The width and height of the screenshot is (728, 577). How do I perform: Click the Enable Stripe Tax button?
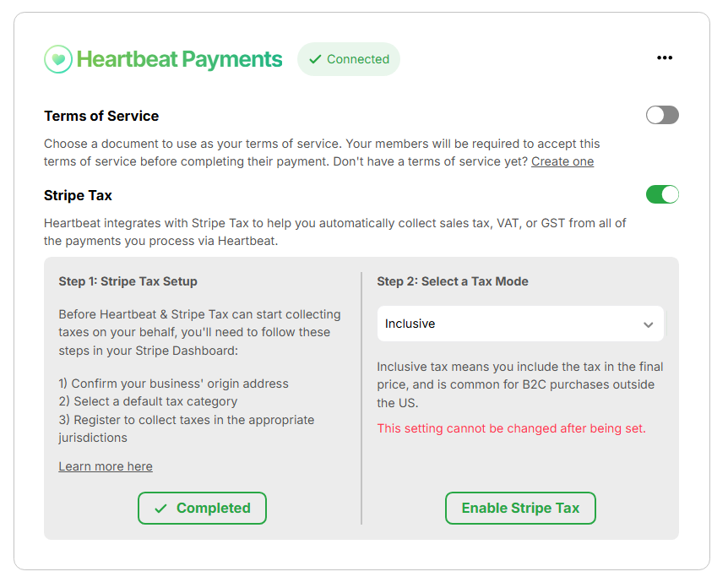tap(520, 509)
